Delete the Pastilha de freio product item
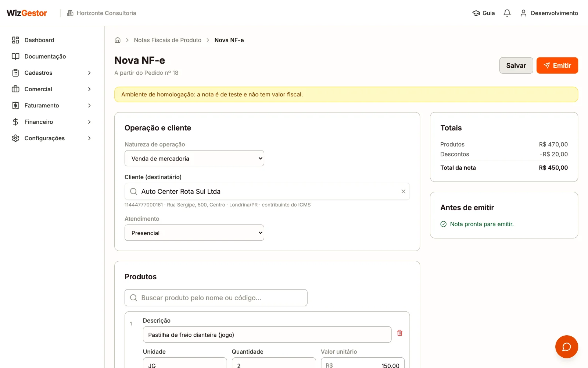This screenshot has height=368, width=588. click(x=400, y=333)
